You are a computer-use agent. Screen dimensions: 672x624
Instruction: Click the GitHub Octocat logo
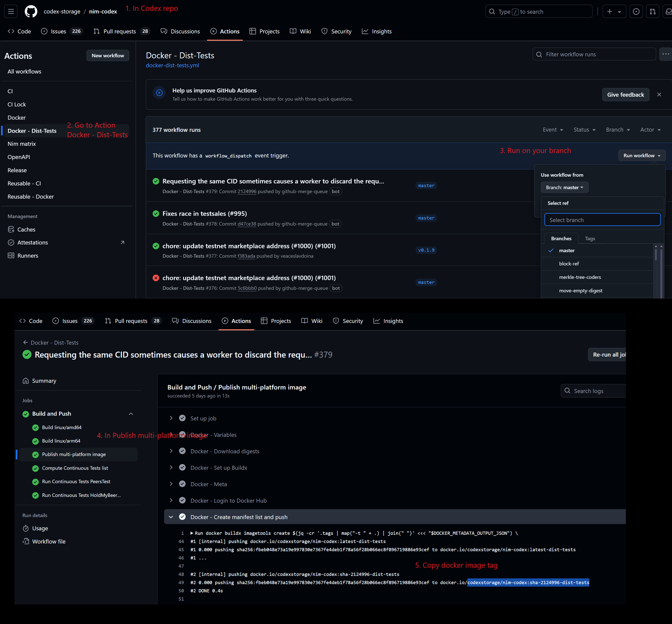tap(31, 11)
